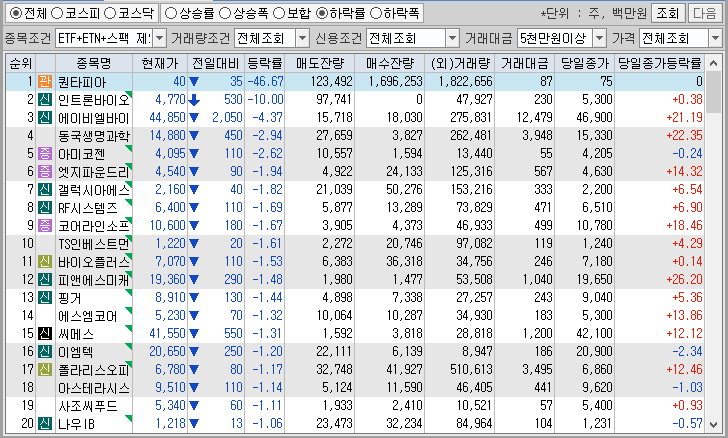Click the vertical scrollbar thumb
This screenshot has width=728, height=438.
[x=713, y=92]
